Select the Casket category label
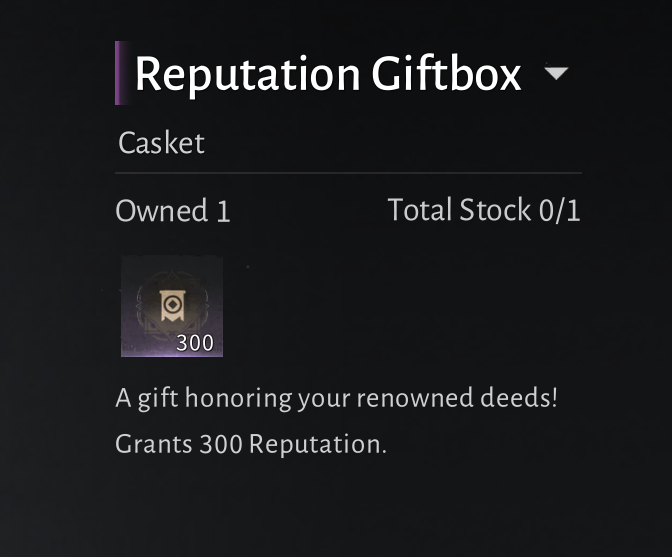Screen dimensions: 672x557 (161, 143)
